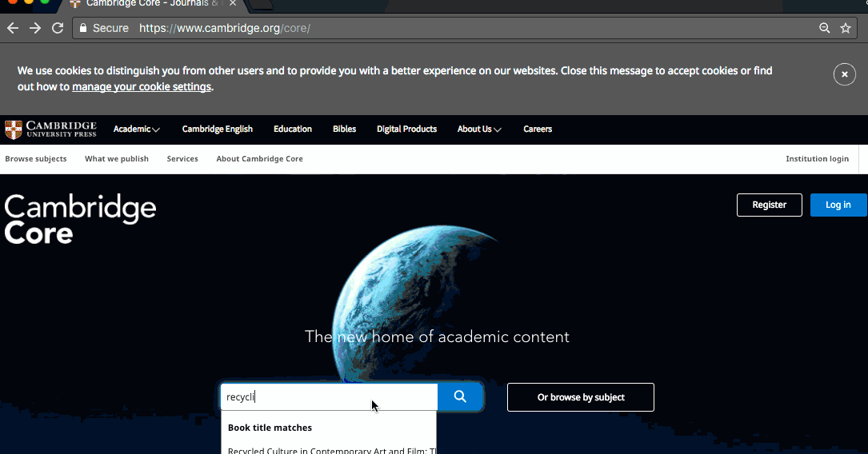The image size is (868, 454).
Task: Click the Cambridge Core logo
Action: tap(80, 219)
